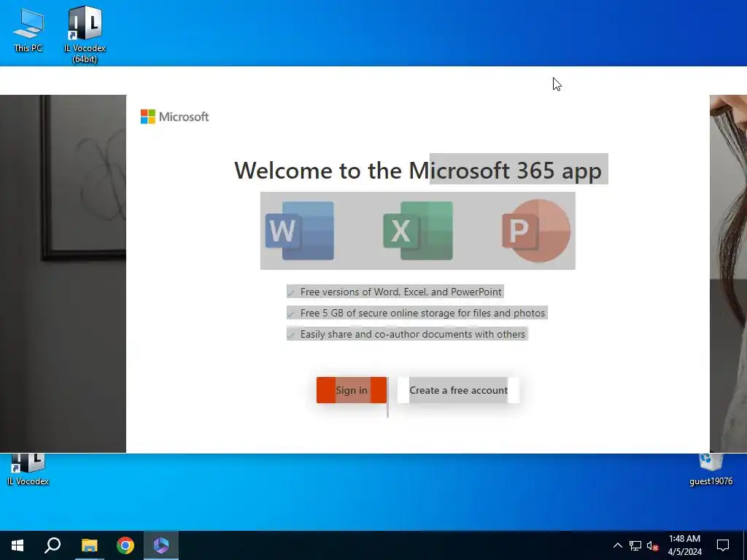This screenshot has width=747, height=560.
Task: Click Create a free account button
Action: [x=458, y=390]
